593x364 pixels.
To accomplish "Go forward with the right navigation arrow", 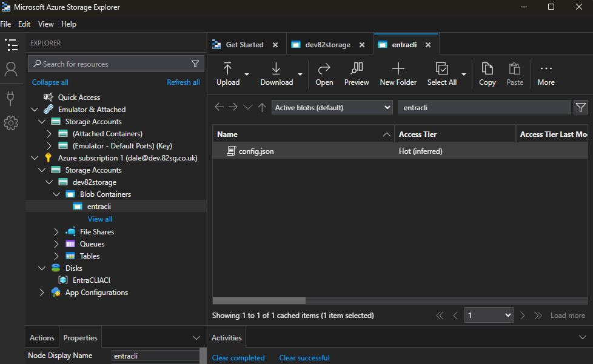I will point(233,107).
